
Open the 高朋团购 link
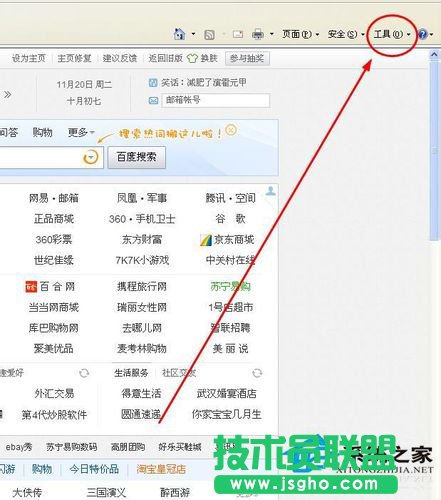(128, 447)
